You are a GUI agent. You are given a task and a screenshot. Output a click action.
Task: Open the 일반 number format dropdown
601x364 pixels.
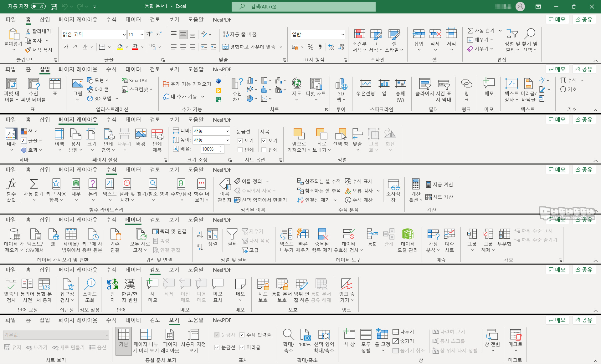(x=342, y=34)
